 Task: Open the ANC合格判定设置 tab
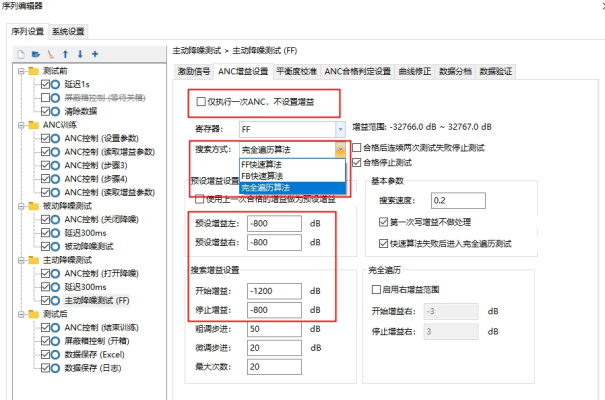click(x=358, y=71)
